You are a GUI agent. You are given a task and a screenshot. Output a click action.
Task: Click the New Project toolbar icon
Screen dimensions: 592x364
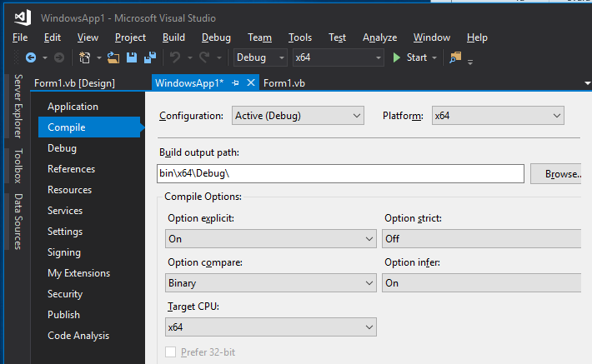85,57
